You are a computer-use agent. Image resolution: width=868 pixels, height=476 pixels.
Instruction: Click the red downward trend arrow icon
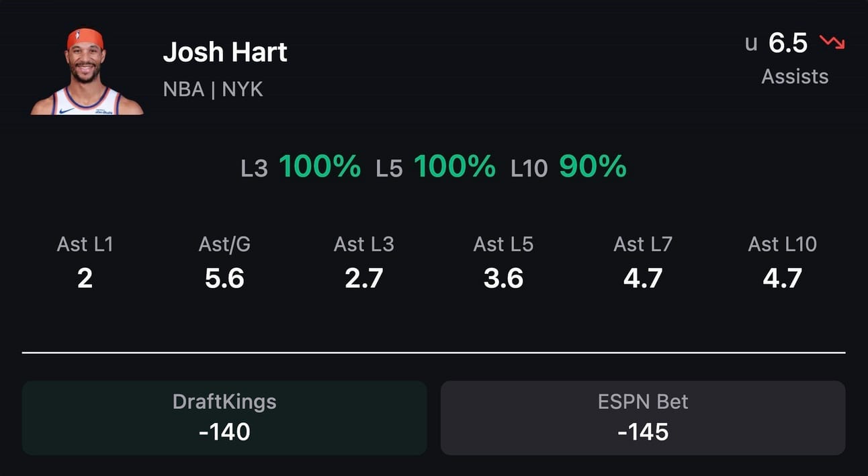832,43
